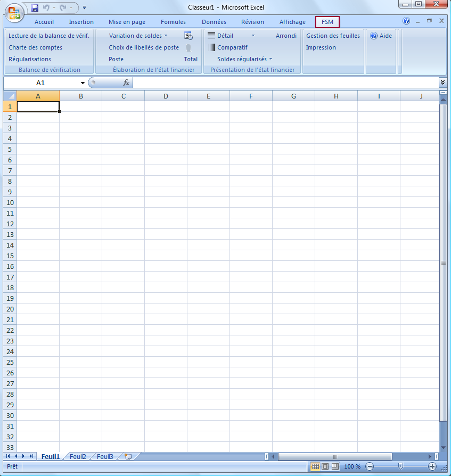Click Gestion des feuilles button
Viewport: 451px width, 476px height.
(x=333, y=36)
